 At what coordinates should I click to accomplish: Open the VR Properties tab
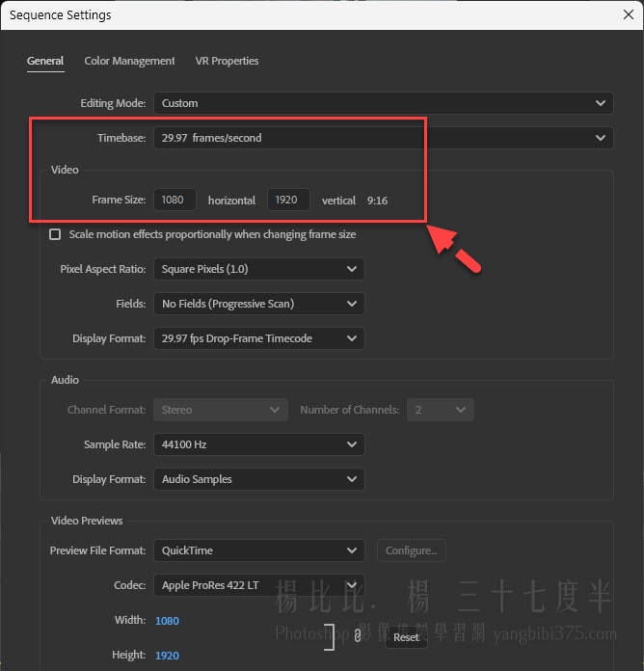(x=227, y=61)
